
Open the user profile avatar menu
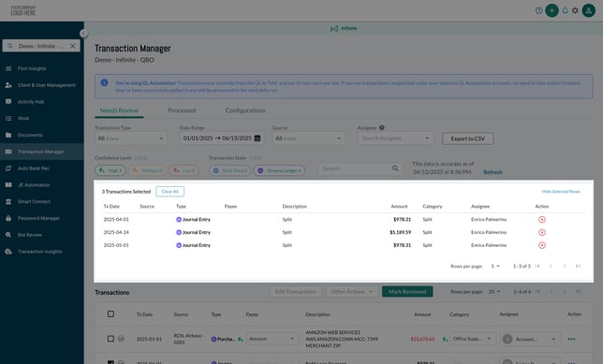pyautogui.click(x=588, y=10)
